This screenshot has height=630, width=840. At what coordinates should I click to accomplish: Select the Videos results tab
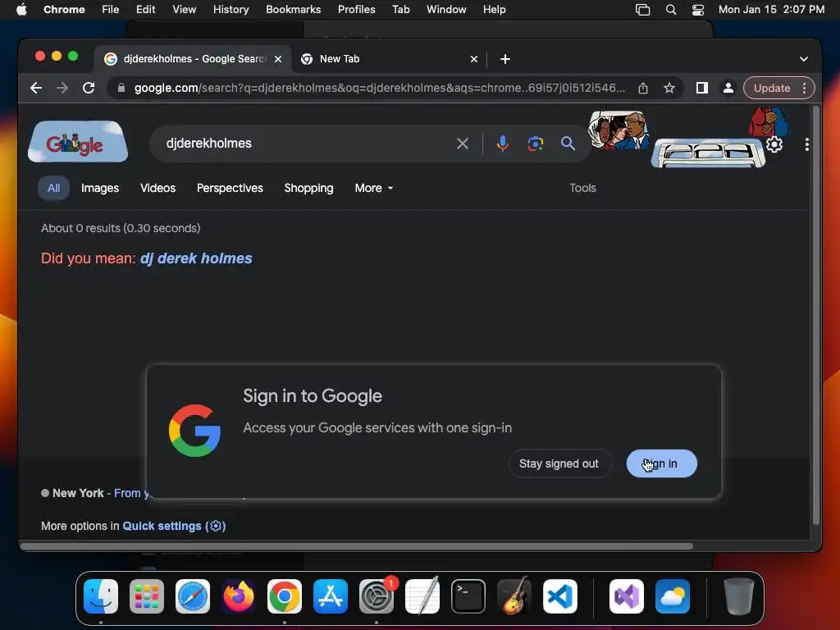click(x=158, y=188)
